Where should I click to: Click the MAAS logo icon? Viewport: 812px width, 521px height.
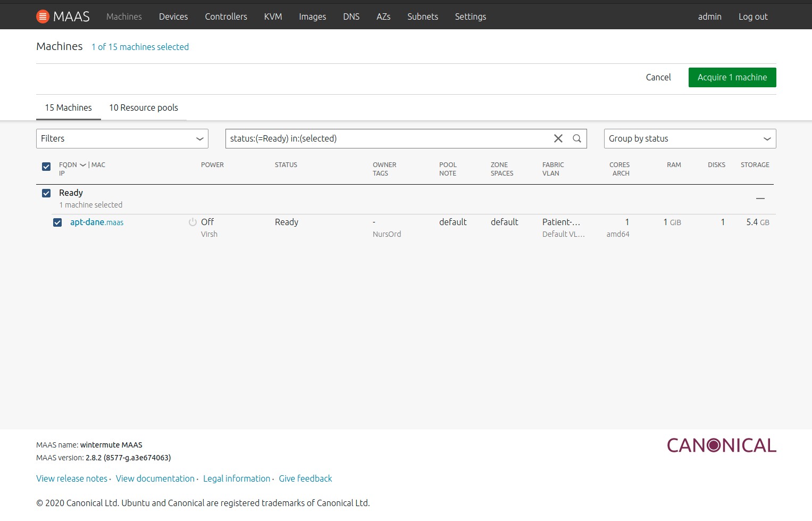(43, 16)
